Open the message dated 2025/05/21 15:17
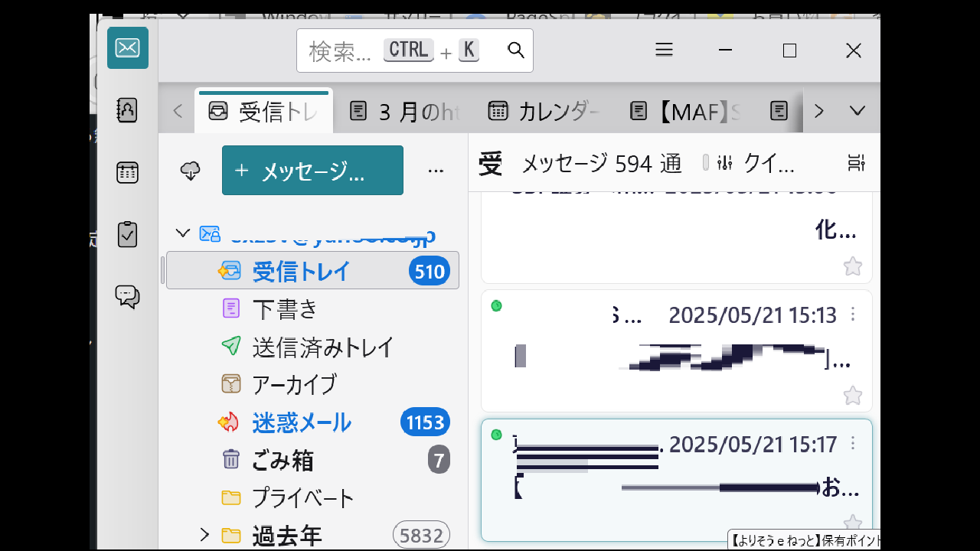Image resolution: width=980 pixels, height=551 pixels. point(677,480)
